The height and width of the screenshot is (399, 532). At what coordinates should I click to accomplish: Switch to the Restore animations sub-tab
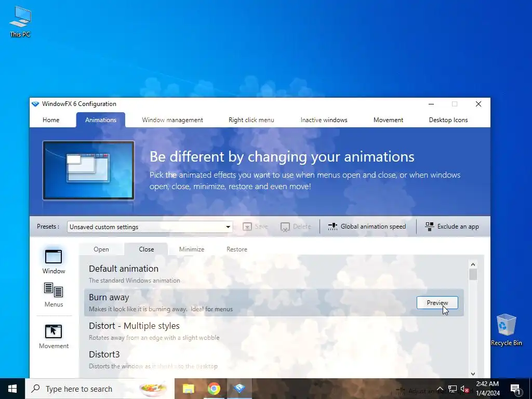click(x=237, y=249)
